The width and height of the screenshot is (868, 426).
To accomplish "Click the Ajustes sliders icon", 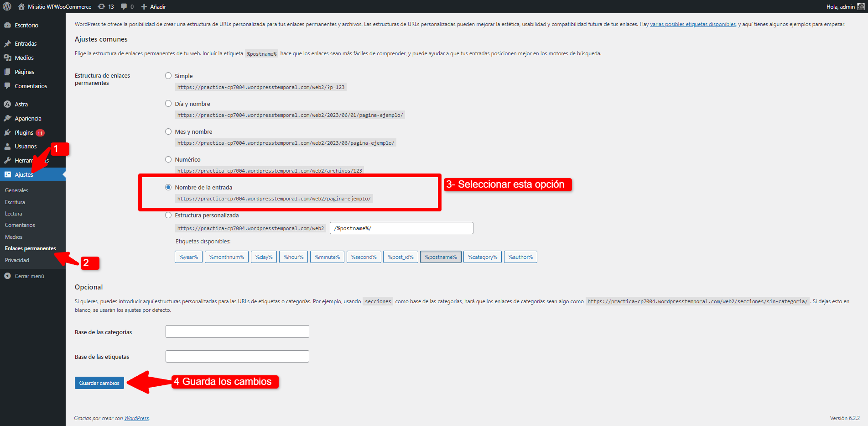I will tap(7, 174).
